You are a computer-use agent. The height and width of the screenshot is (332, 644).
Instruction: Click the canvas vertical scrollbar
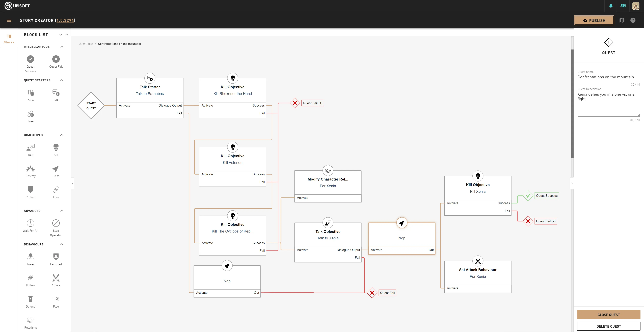tap(572, 104)
